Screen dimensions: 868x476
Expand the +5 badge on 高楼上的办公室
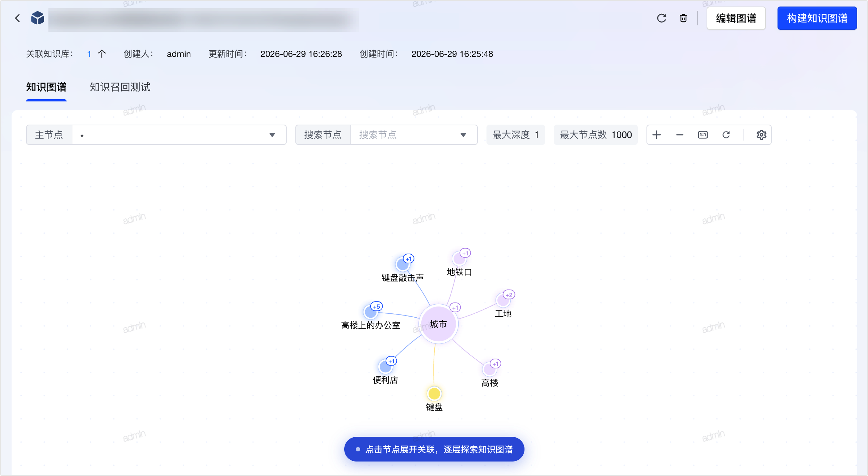pos(376,306)
